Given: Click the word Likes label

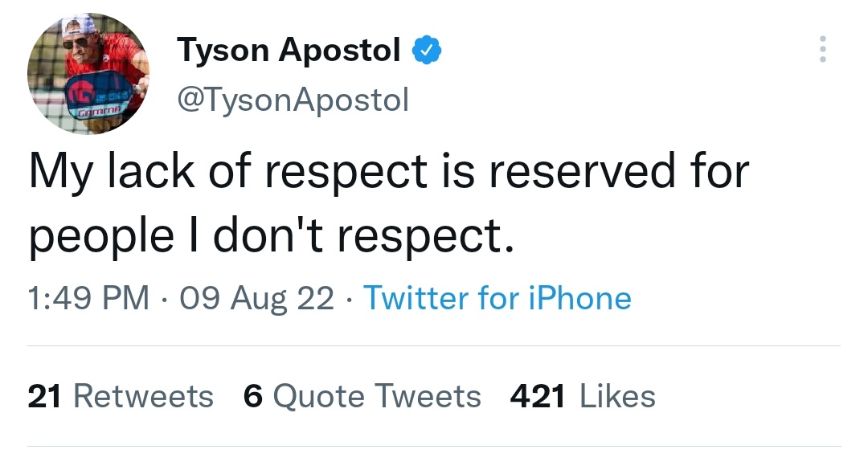Looking at the screenshot, I should click(x=617, y=396).
